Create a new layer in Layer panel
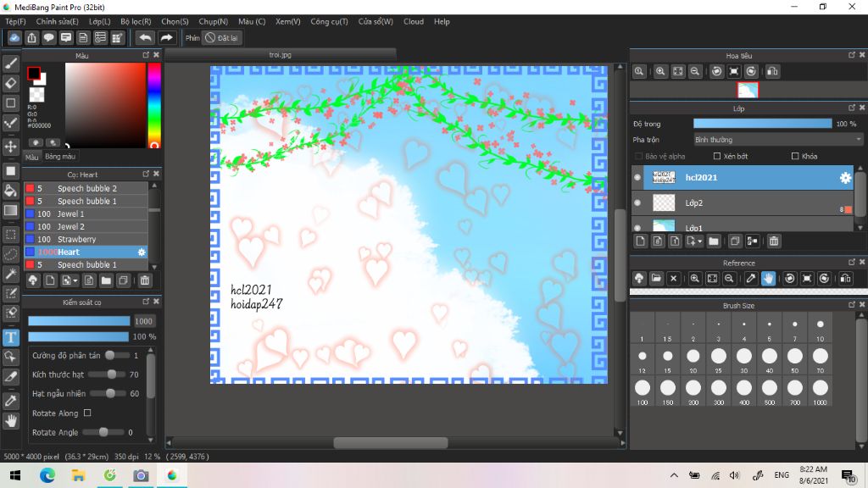Image resolution: width=868 pixels, height=488 pixels. coord(641,241)
